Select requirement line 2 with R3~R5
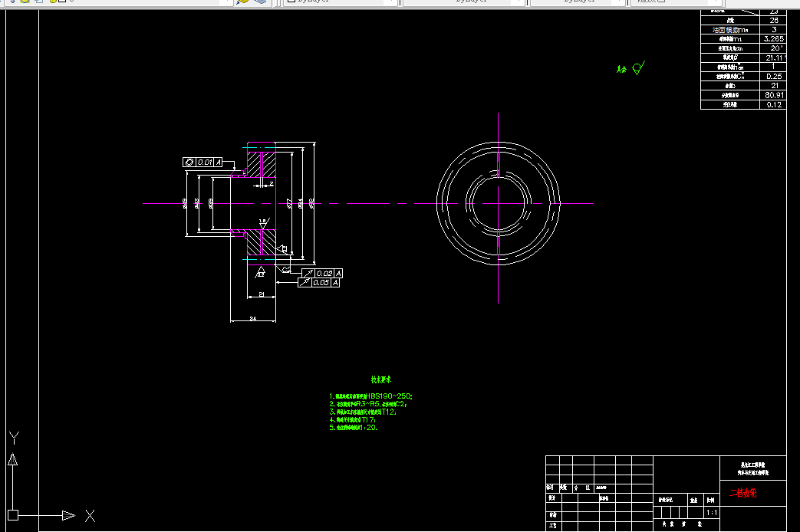Image resolution: width=800 pixels, height=532 pixels. click(368, 404)
